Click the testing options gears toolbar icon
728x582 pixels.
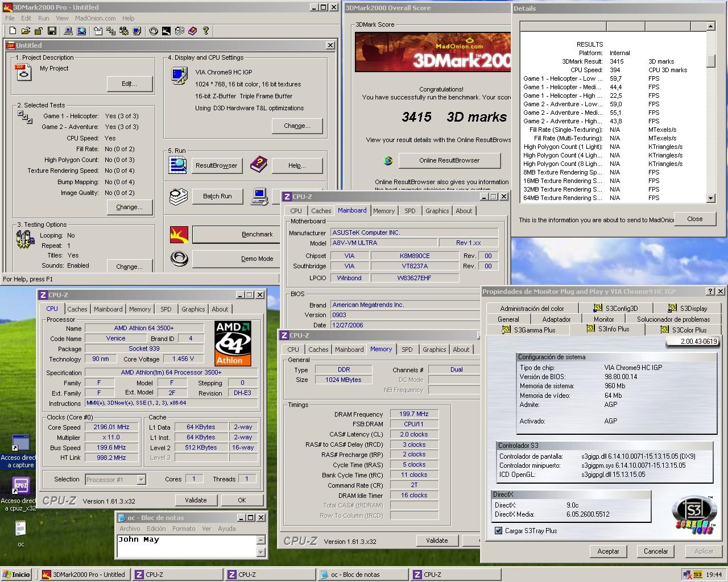coord(124,31)
